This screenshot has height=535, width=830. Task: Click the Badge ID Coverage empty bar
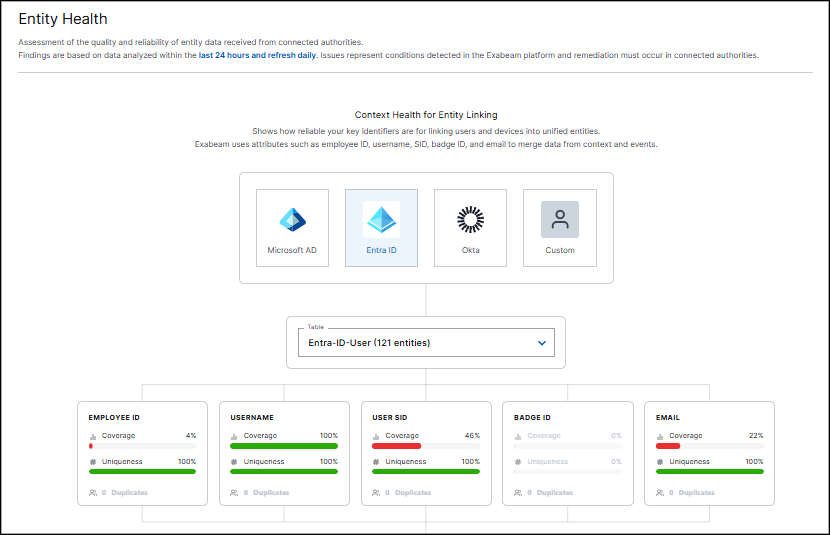click(568, 446)
